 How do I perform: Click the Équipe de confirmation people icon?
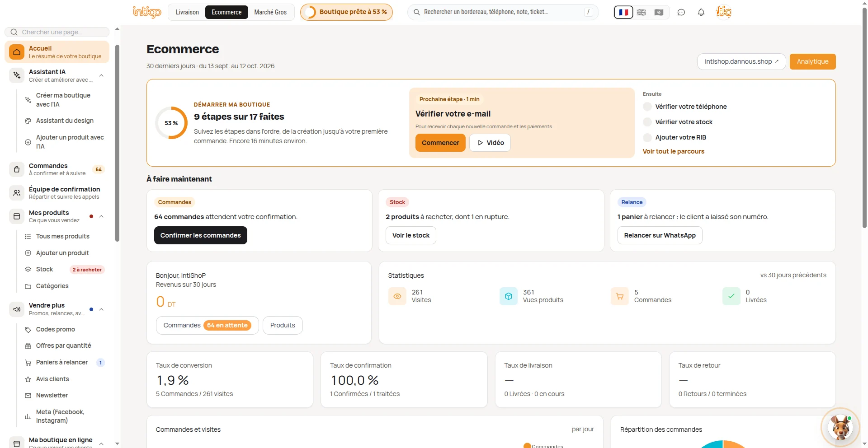(17, 193)
